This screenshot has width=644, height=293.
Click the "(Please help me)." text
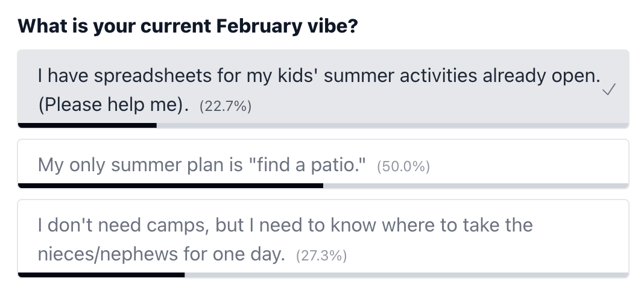click(x=113, y=106)
